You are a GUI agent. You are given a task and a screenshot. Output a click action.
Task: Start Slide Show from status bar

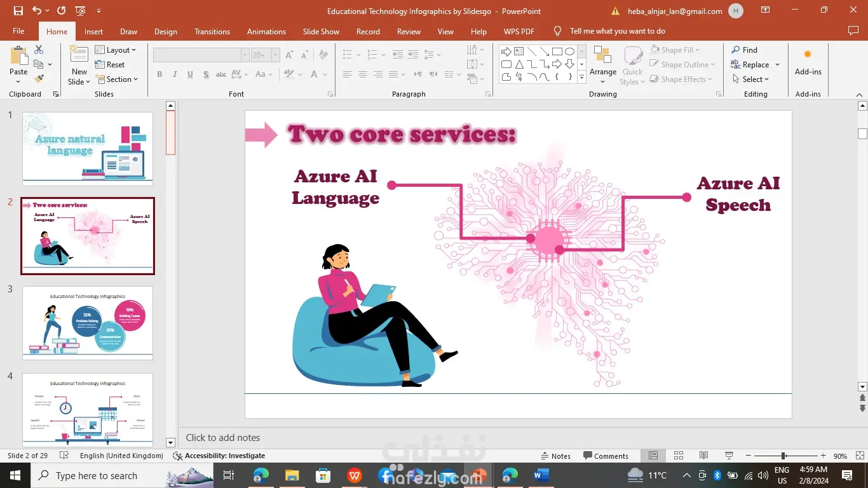pyautogui.click(x=729, y=456)
